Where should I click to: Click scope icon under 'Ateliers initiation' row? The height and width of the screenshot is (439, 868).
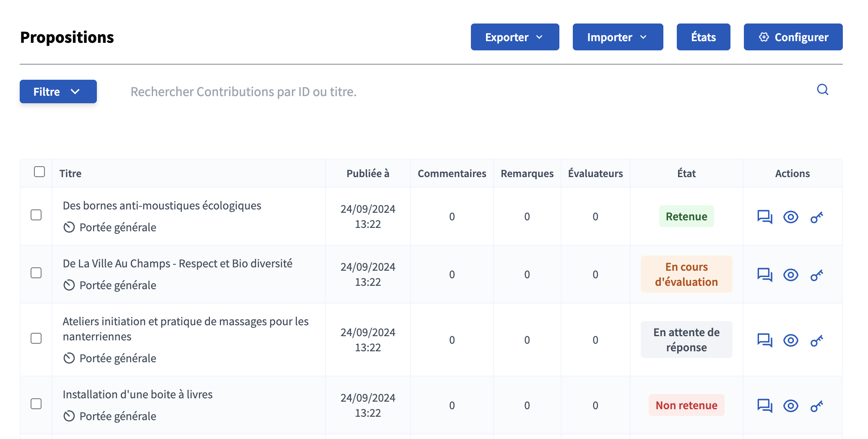click(x=69, y=358)
